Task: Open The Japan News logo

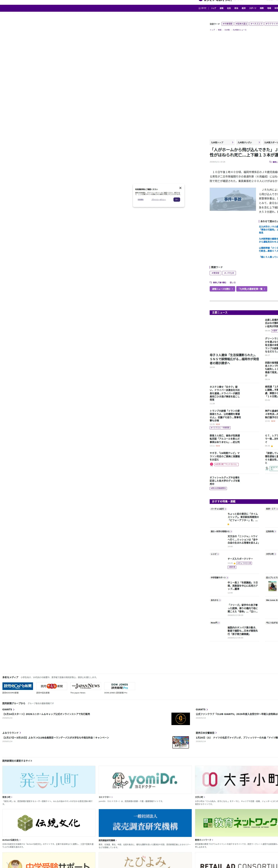Action: tap(86, 686)
